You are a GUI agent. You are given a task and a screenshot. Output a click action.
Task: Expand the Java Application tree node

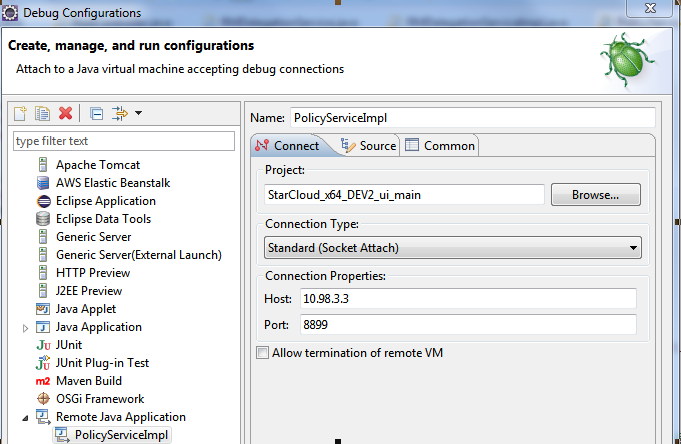pos(25,328)
